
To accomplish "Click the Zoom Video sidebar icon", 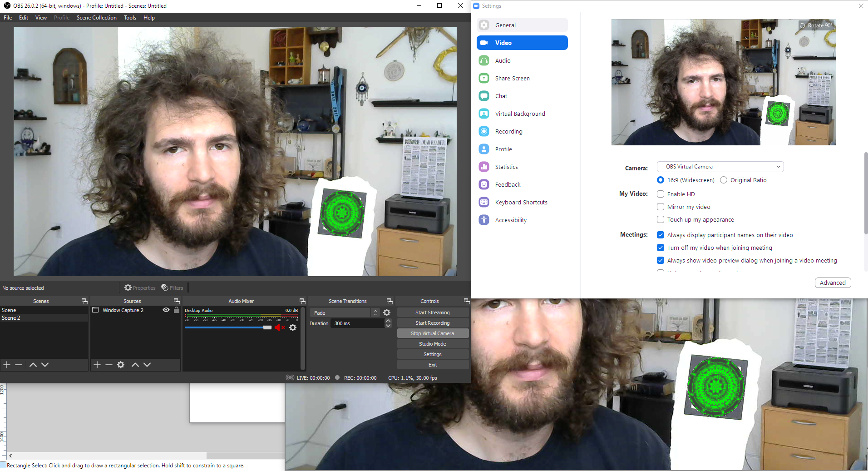I will pyautogui.click(x=484, y=43).
